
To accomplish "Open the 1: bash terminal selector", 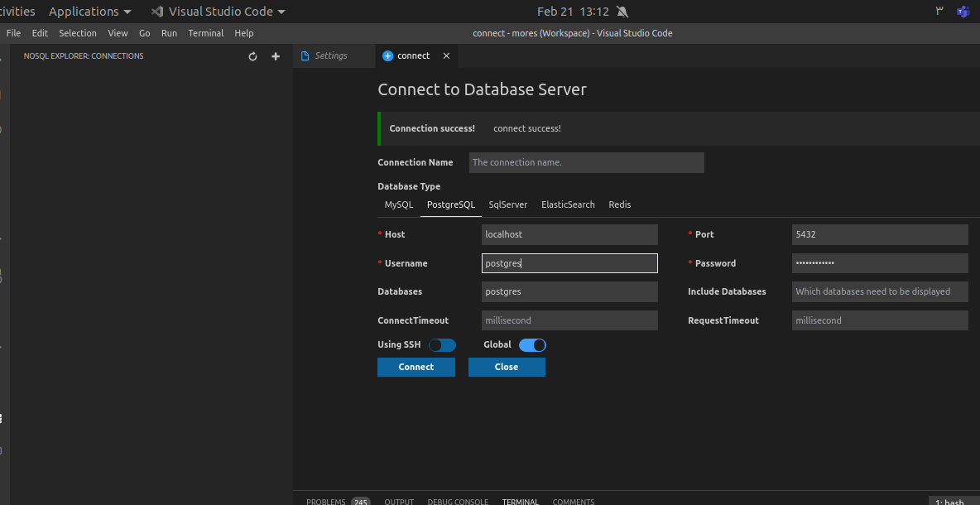I will point(952,502).
